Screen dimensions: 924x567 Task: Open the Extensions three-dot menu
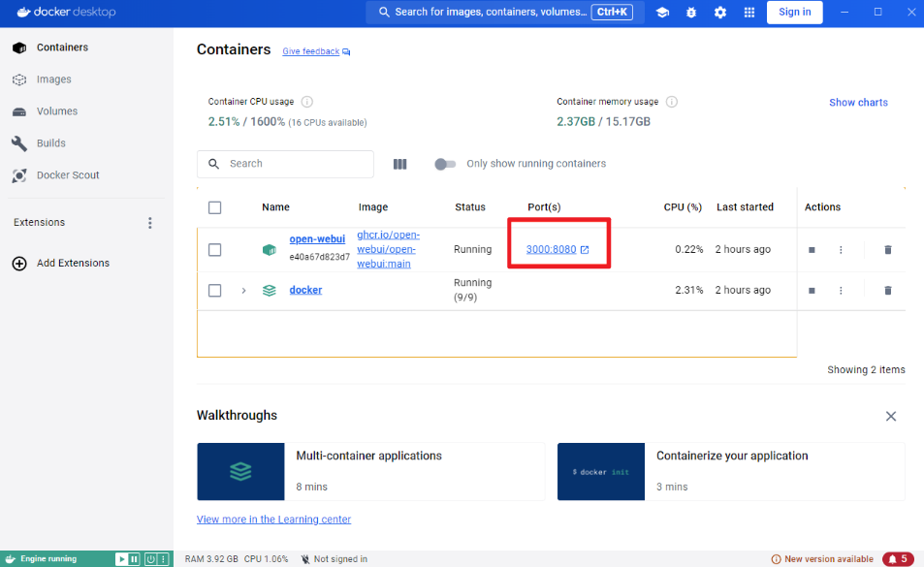(150, 223)
